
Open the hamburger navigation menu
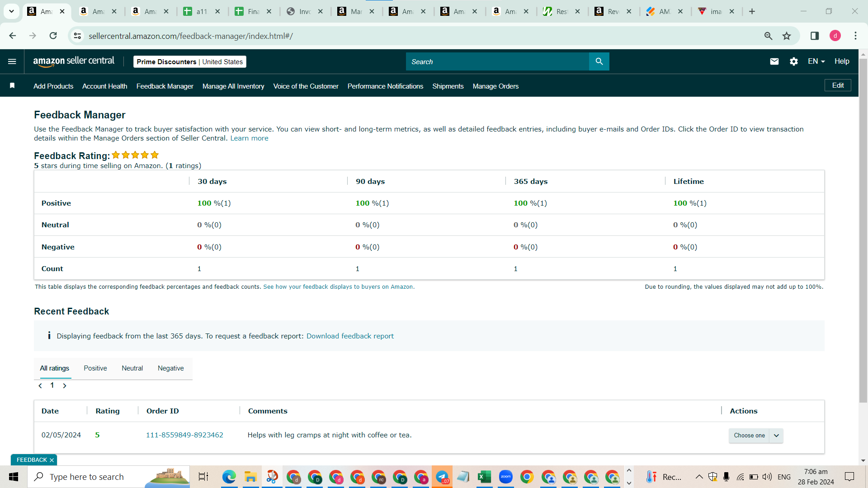[12, 61]
